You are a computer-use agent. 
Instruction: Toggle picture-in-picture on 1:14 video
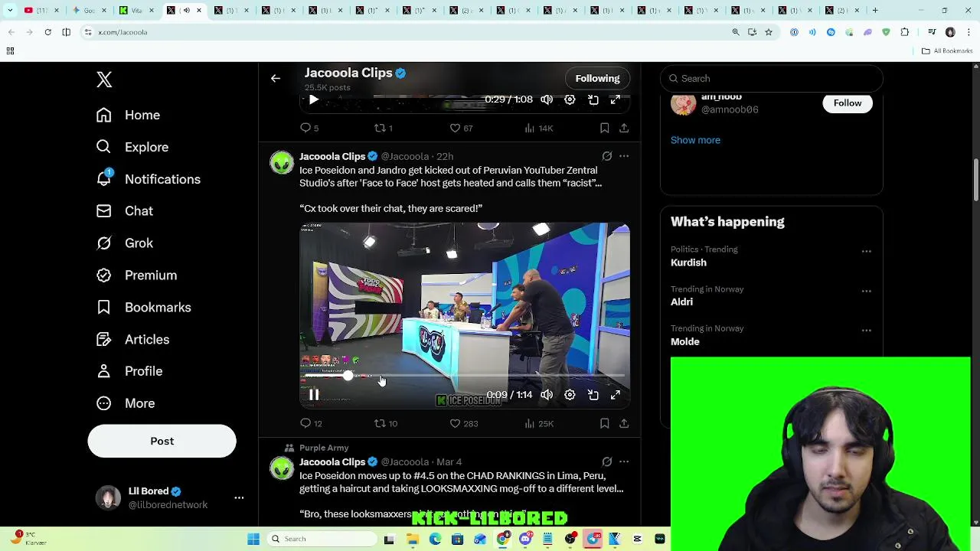[x=593, y=395]
